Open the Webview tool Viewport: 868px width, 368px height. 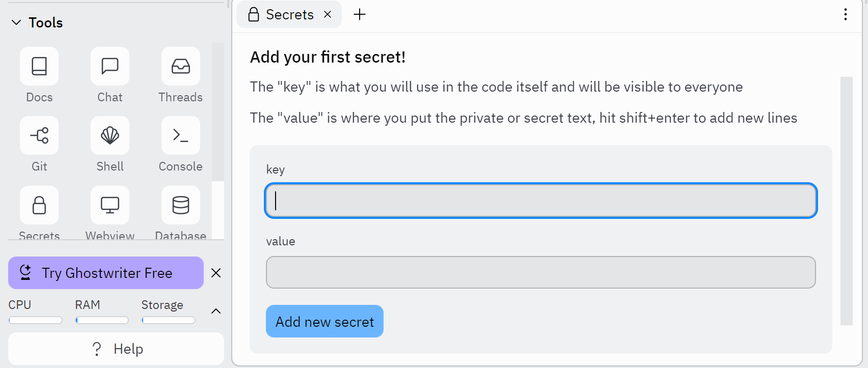(110, 205)
